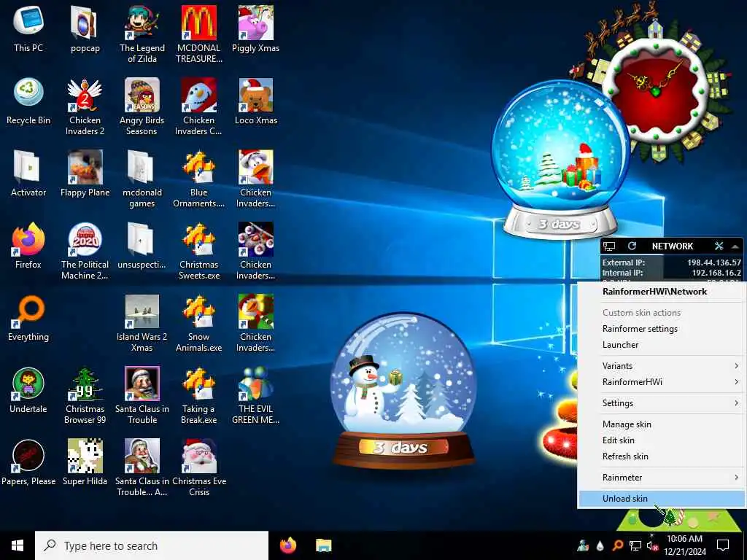Select the Christmas Browser 99 icon
Viewport: 747px width, 560px height.
click(x=85, y=396)
